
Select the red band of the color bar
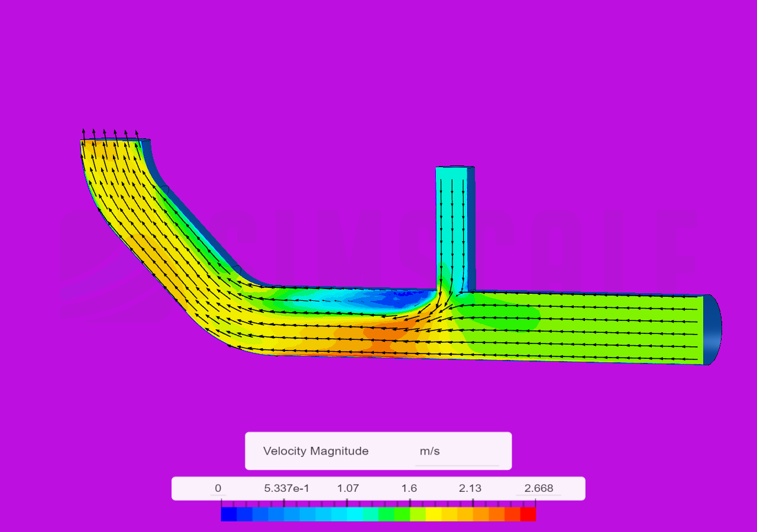[x=528, y=514]
